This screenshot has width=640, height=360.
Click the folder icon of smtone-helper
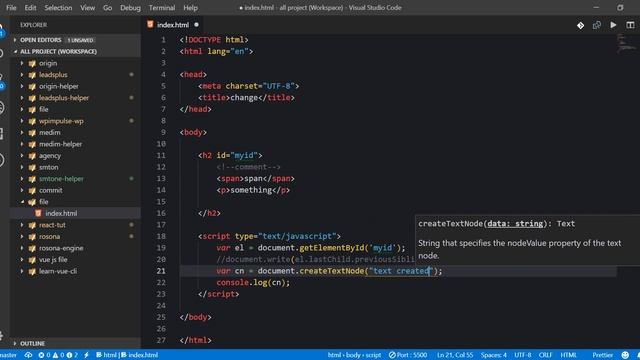(32, 179)
